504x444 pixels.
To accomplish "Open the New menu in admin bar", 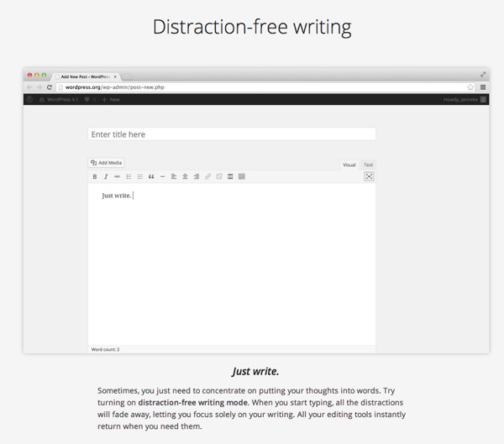I will tap(111, 100).
